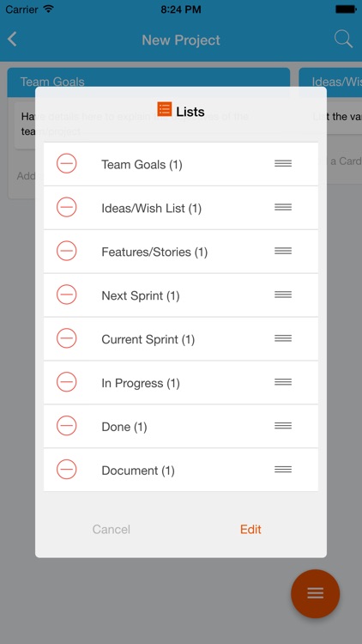Image resolution: width=362 pixels, height=644 pixels.
Task: Tap the reorder handle for Team Goals
Action: click(x=283, y=163)
